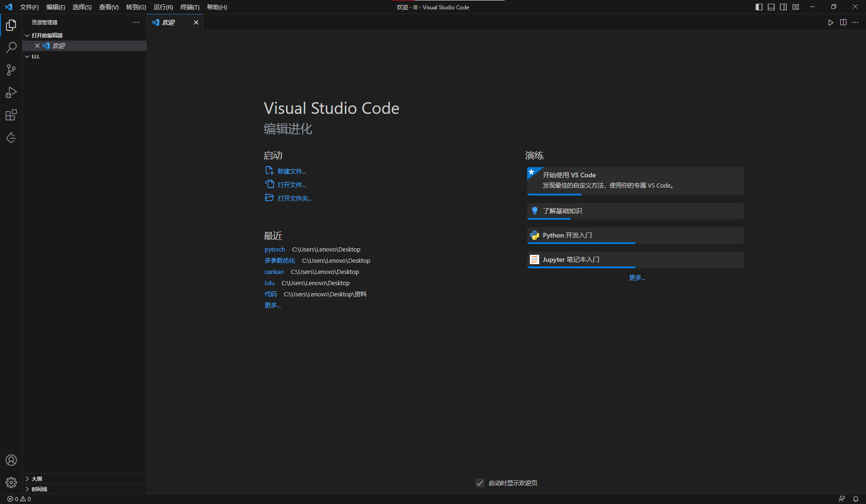Open the 运行(R) menu
Screen dimensions: 866x504
pyautogui.click(x=163, y=7)
